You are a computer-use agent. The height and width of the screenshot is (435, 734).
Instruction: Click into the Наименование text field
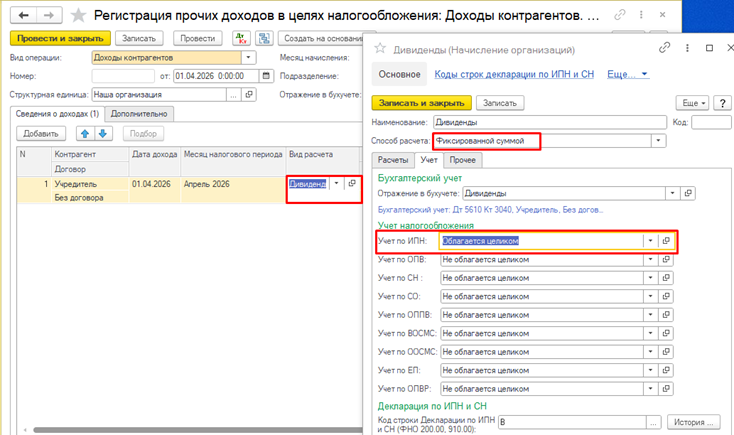click(x=540, y=122)
